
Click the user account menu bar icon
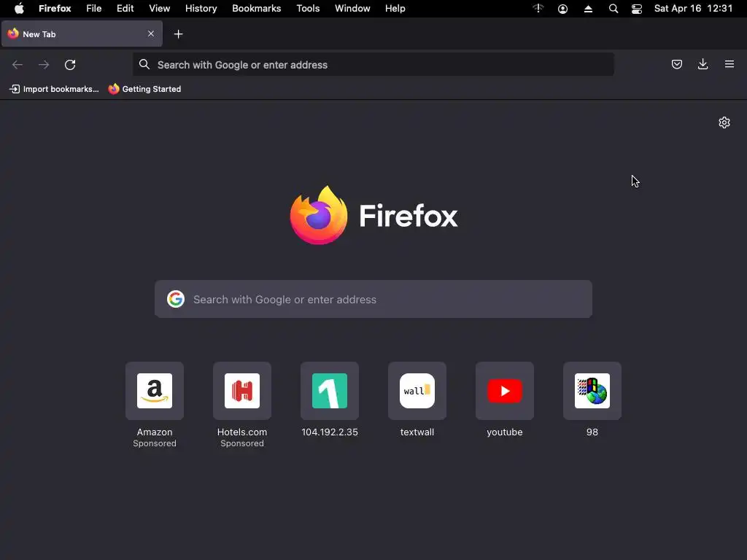(562, 9)
